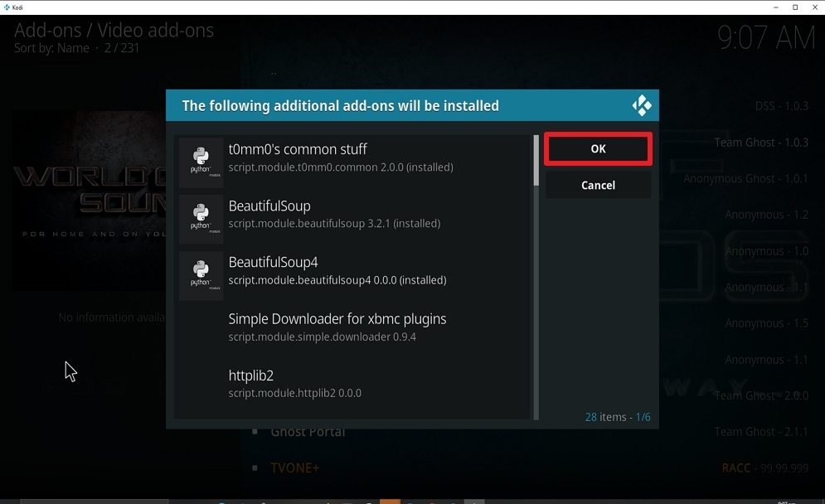Image resolution: width=825 pixels, height=504 pixels.
Task: Click the Python icon beside BeautifulSoup 3.2.1
Action: point(201,218)
